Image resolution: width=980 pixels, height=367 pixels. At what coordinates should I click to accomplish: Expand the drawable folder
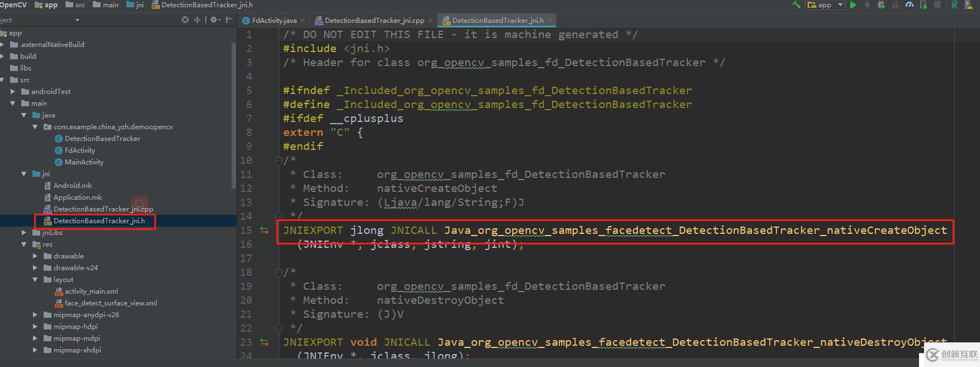coord(35,256)
